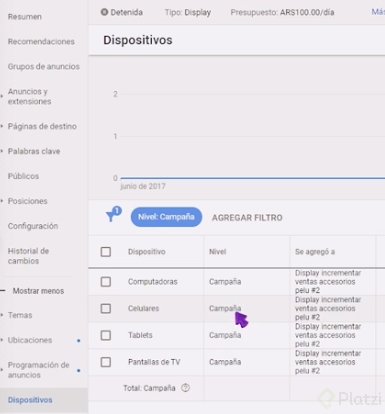Click Campaña level in Computadoras row
Image resolution: width=385 pixels, height=414 pixels.
[x=225, y=282]
